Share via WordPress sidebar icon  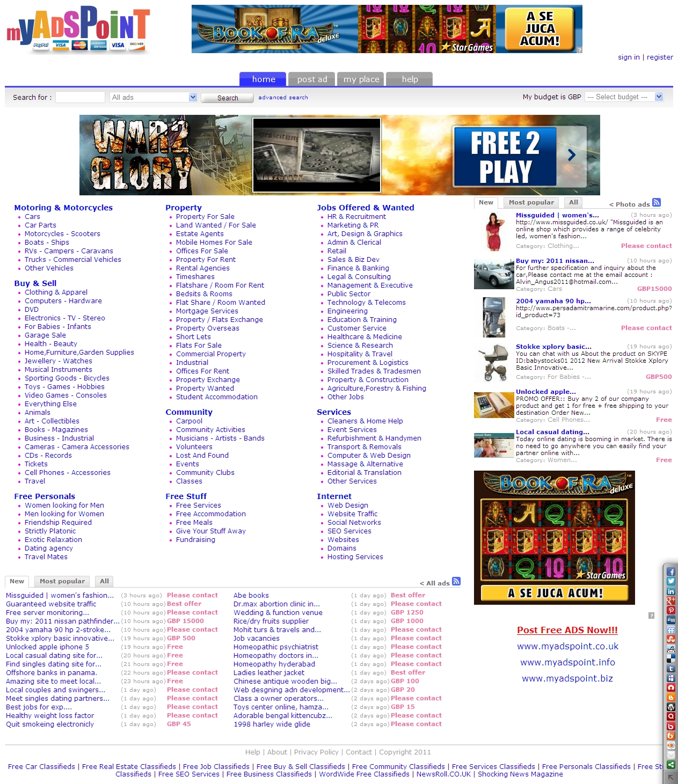coord(671,707)
